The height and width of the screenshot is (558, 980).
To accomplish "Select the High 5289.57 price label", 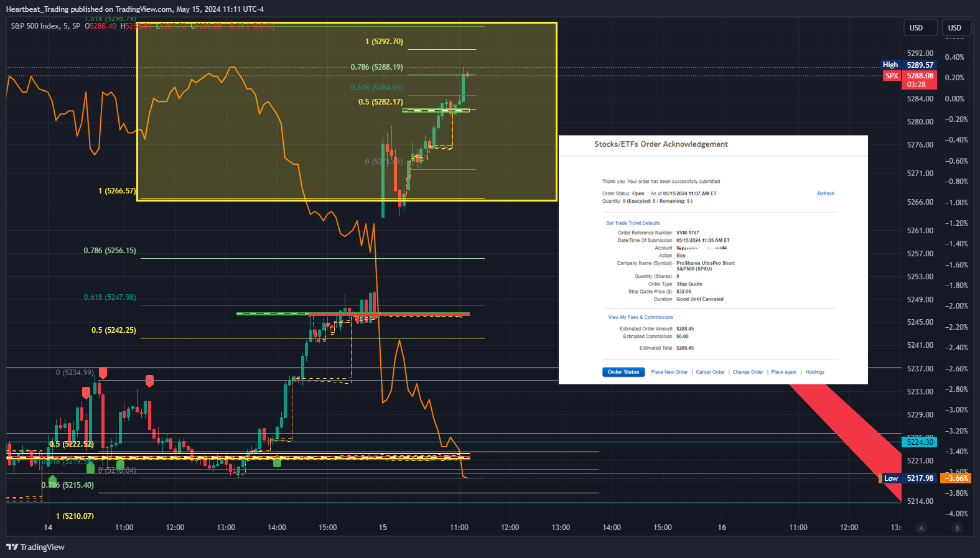I will click(908, 65).
